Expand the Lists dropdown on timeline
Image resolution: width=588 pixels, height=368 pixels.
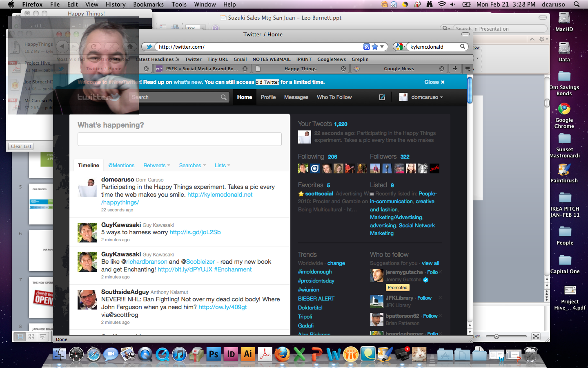click(222, 166)
